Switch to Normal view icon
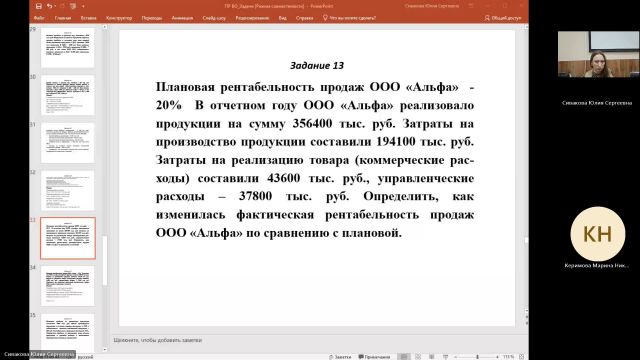Screen dimensions: 640x360 404,357
